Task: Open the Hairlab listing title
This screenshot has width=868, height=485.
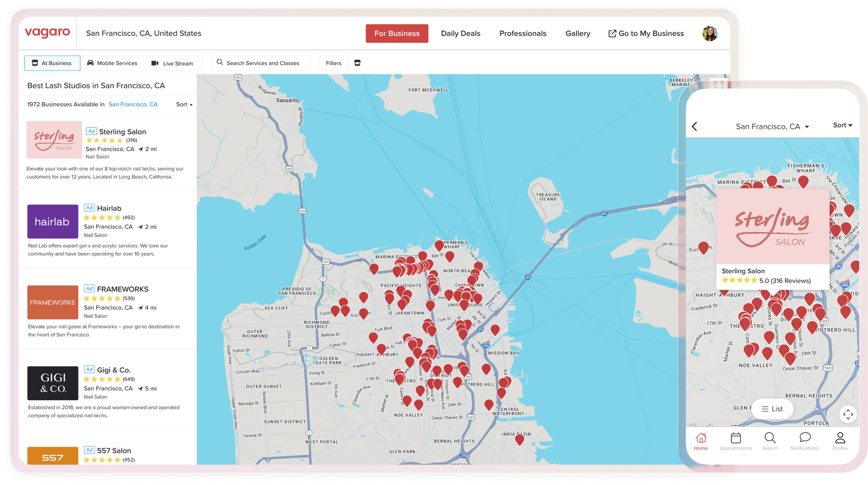Action: coord(109,208)
